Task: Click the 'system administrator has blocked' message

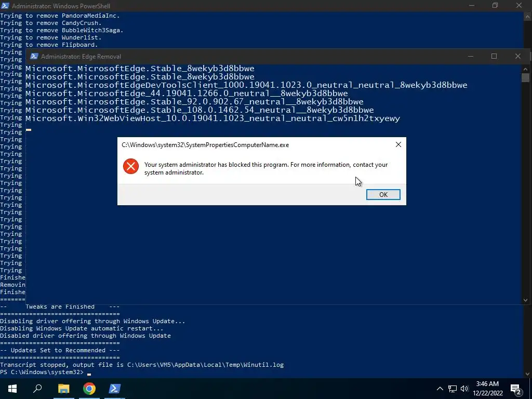Action: (x=266, y=169)
